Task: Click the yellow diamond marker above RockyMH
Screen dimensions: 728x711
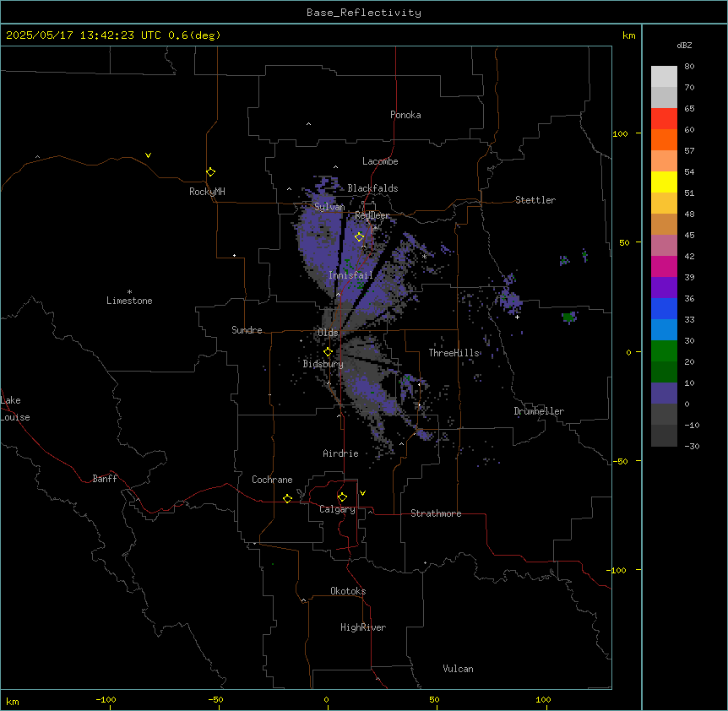Action: pos(211,172)
